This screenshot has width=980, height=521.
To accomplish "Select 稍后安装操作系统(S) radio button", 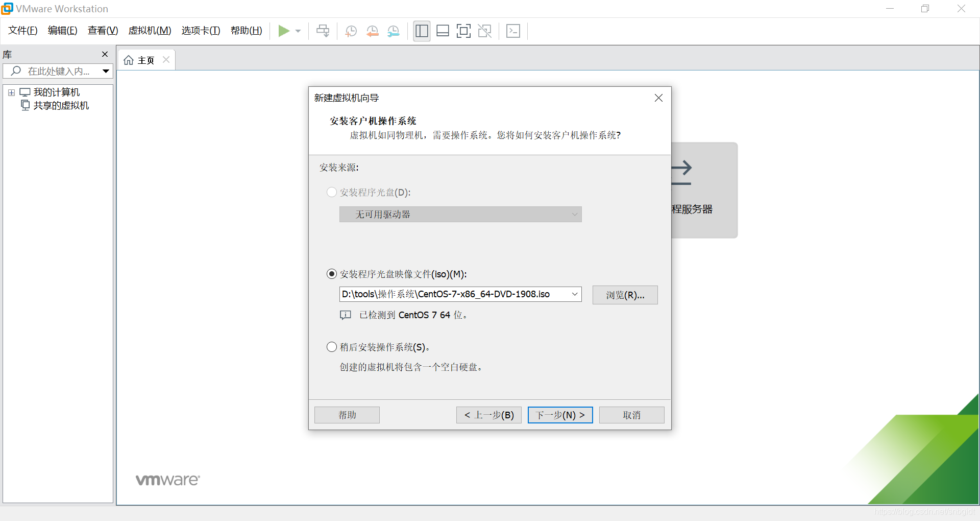I will pos(332,347).
